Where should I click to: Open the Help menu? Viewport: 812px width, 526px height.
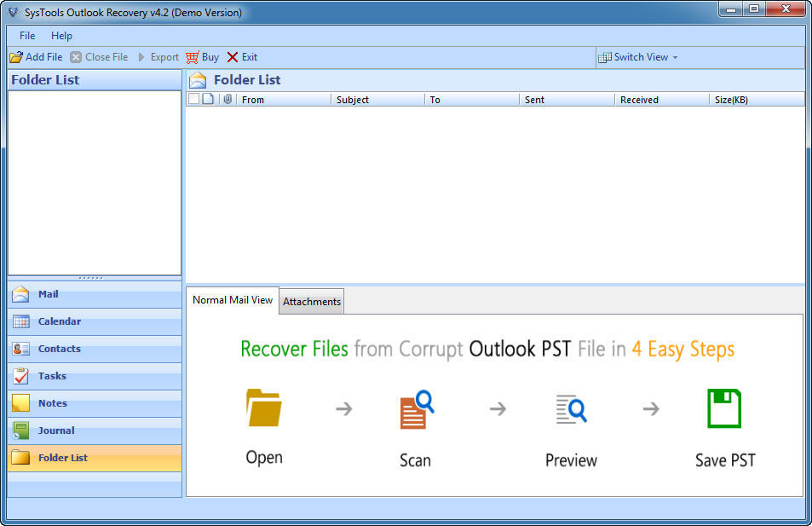coord(61,36)
